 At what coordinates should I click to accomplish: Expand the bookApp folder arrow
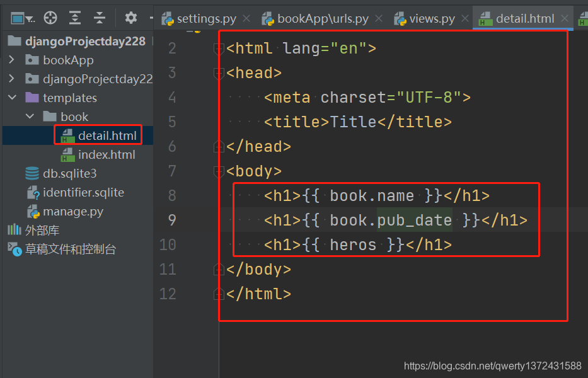tap(11, 60)
